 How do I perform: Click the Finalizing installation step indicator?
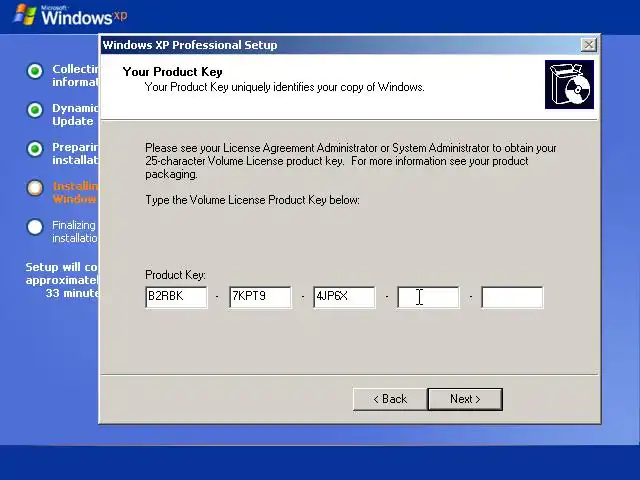(x=35, y=227)
